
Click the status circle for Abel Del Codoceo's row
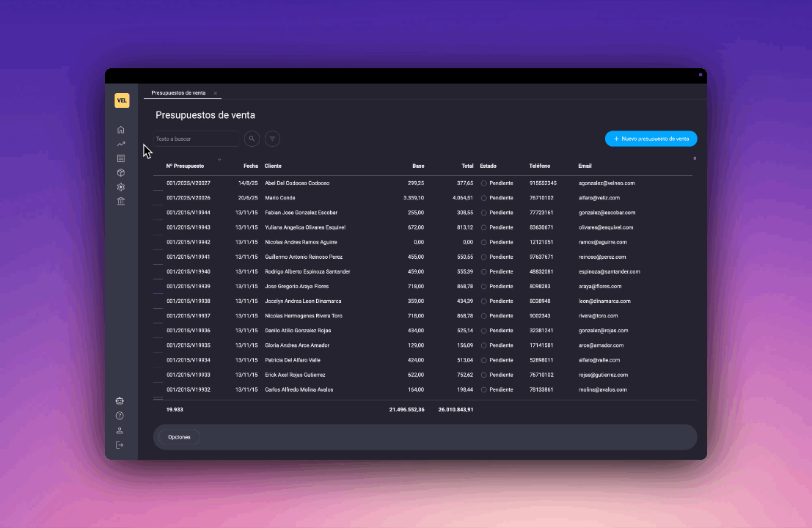pos(483,183)
